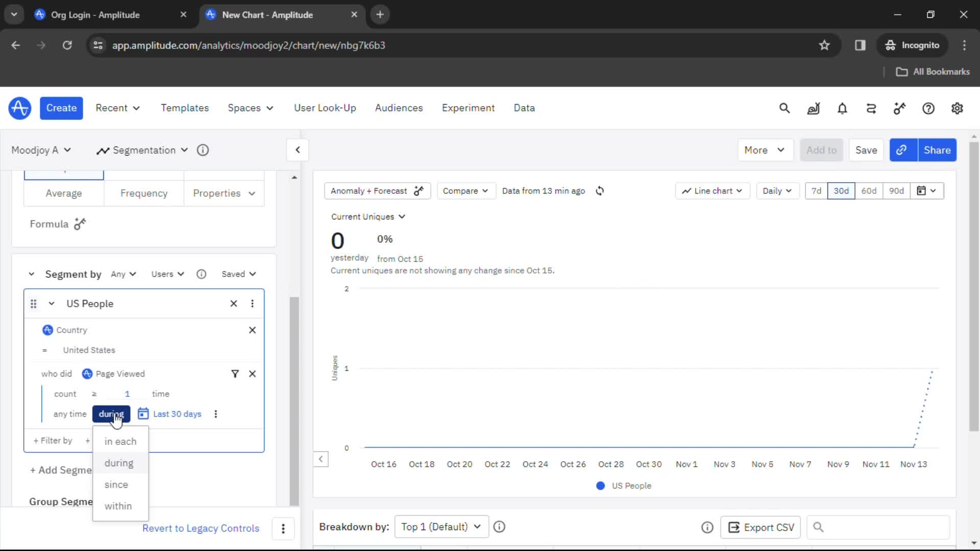This screenshot has height=551, width=980.
Task: Click Revert to Legacy Controls link
Action: pyautogui.click(x=201, y=529)
